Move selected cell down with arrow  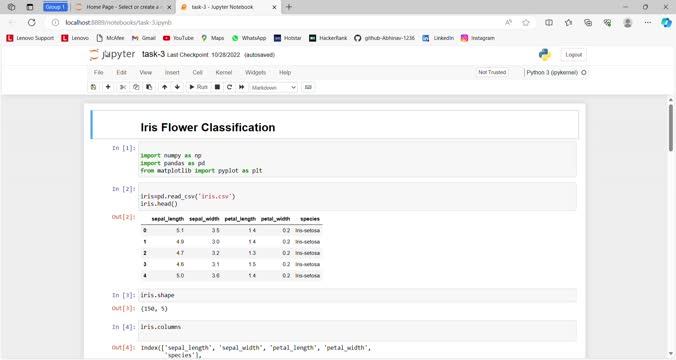177,87
